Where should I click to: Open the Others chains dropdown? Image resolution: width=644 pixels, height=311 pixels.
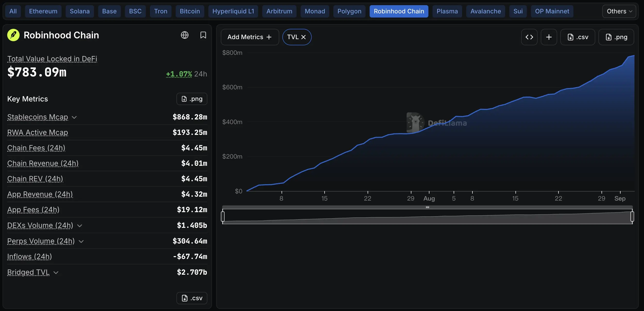[x=619, y=11]
